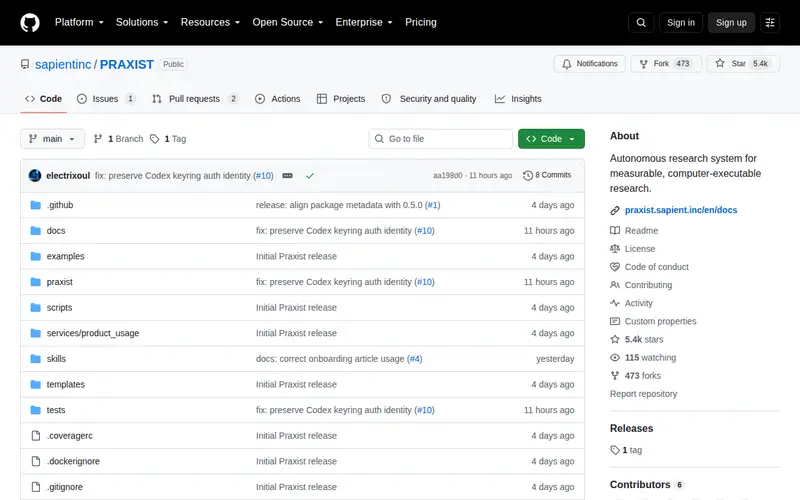Expand the Open Source dropdown
The image size is (800, 500).
point(288,22)
